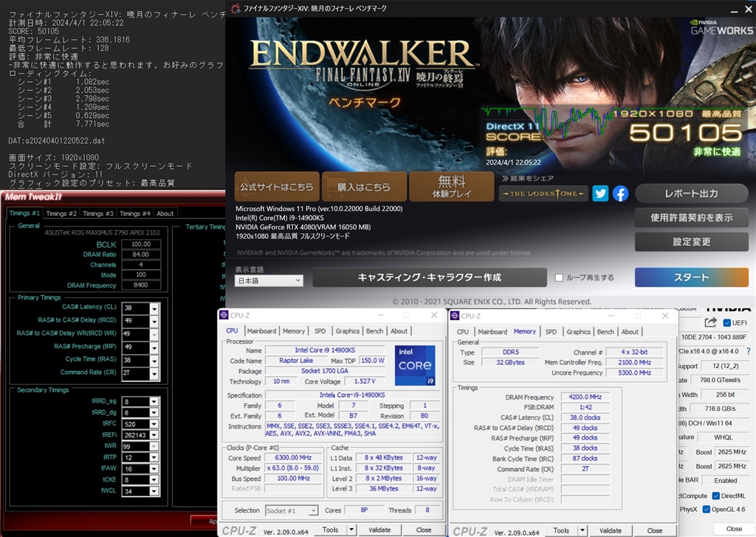Click 設定変更 settings change button
This screenshot has width=756, height=537.
691,242
